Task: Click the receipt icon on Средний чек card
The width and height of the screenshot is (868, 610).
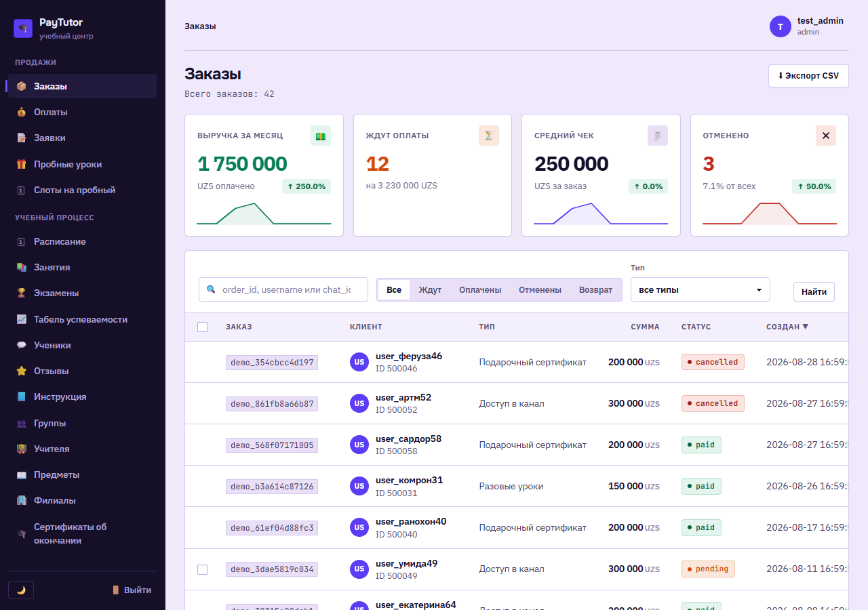Action: point(658,136)
